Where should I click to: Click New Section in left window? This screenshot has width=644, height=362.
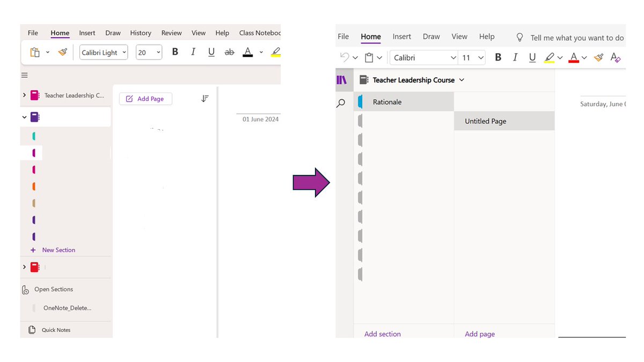tap(53, 250)
